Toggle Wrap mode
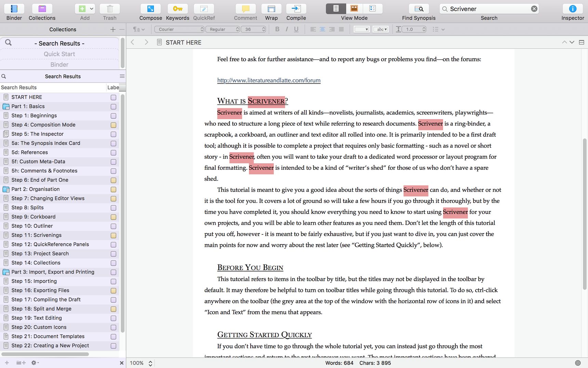Screen dimensions: 588x368 tap(271, 9)
